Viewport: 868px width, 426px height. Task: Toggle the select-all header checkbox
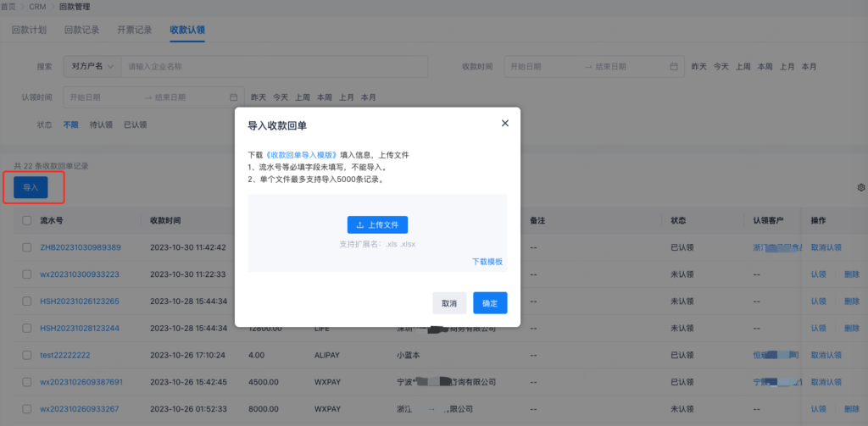[x=27, y=220]
